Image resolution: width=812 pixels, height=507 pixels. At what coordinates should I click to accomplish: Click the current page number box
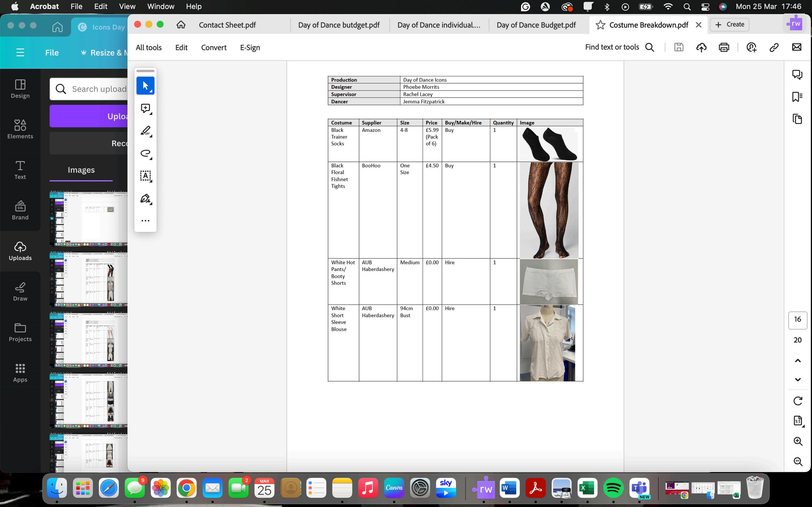(x=797, y=319)
